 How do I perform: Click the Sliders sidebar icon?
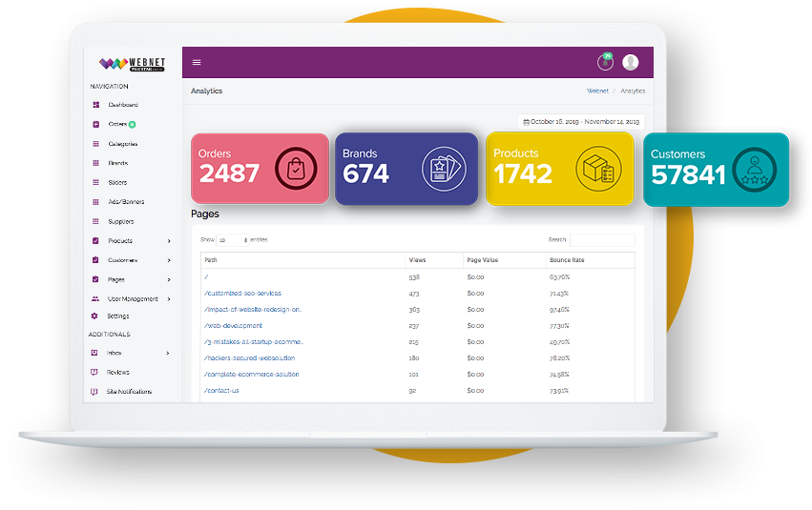pyautogui.click(x=95, y=183)
